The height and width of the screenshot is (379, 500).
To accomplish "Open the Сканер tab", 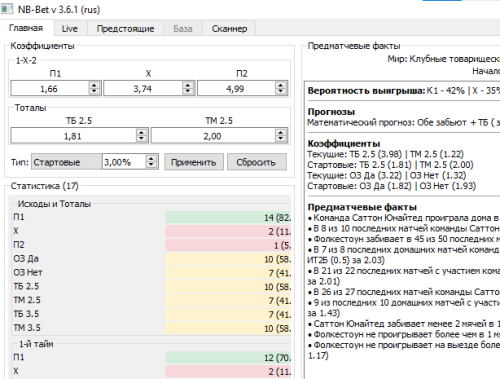I will [229, 29].
